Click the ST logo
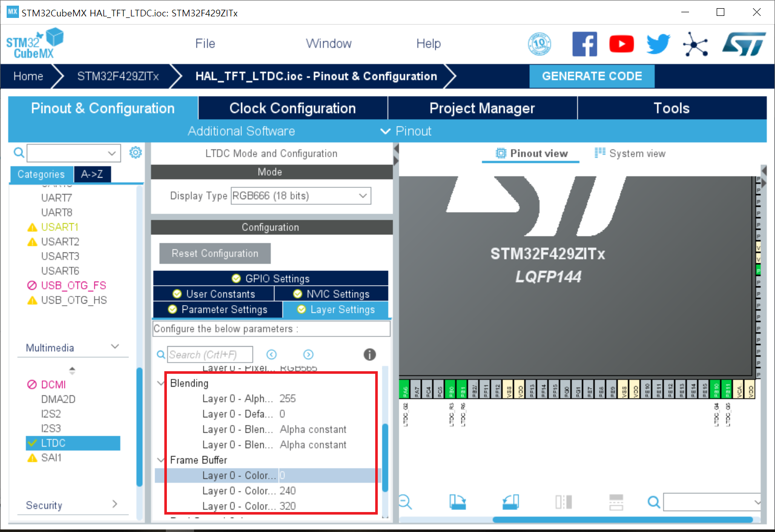The width and height of the screenshot is (775, 532). tap(744, 44)
